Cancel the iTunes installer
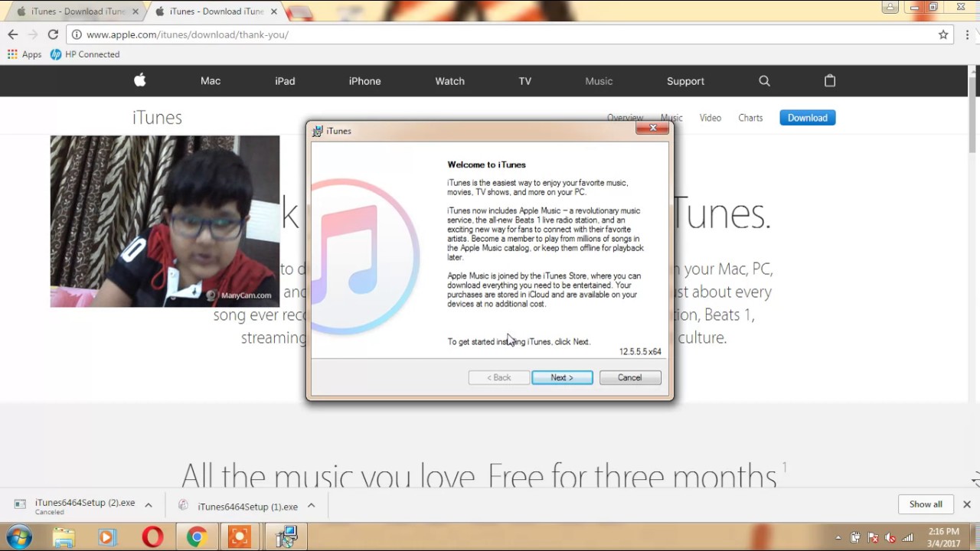The height and width of the screenshot is (551, 980). [x=629, y=377]
